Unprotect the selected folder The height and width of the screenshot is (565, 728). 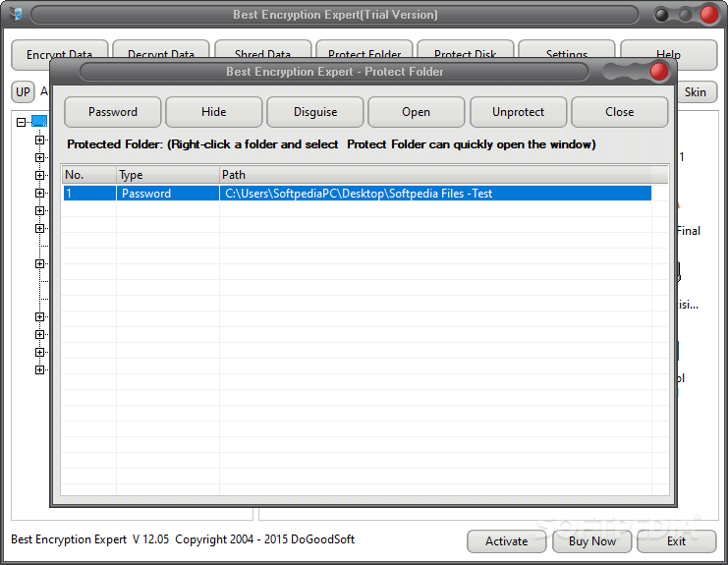point(518,112)
